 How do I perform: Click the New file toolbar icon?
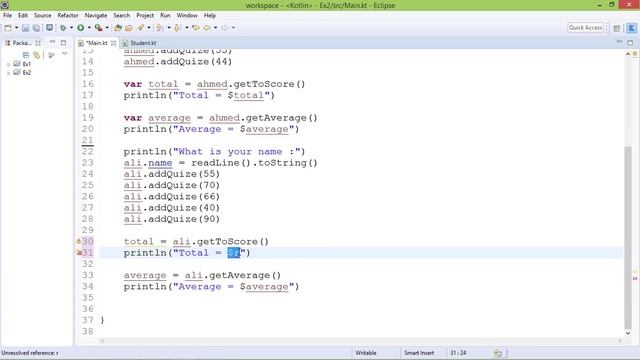tap(8, 28)
